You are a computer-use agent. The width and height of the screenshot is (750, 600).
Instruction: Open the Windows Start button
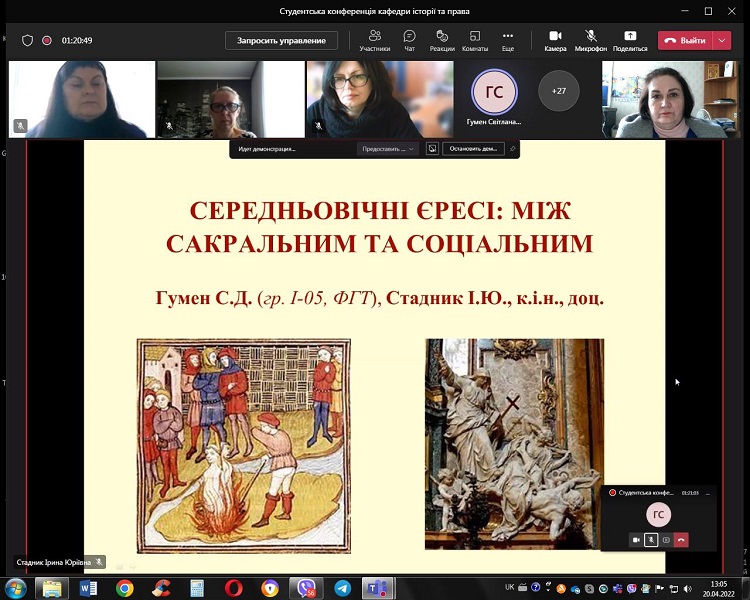tap(15, 588)
